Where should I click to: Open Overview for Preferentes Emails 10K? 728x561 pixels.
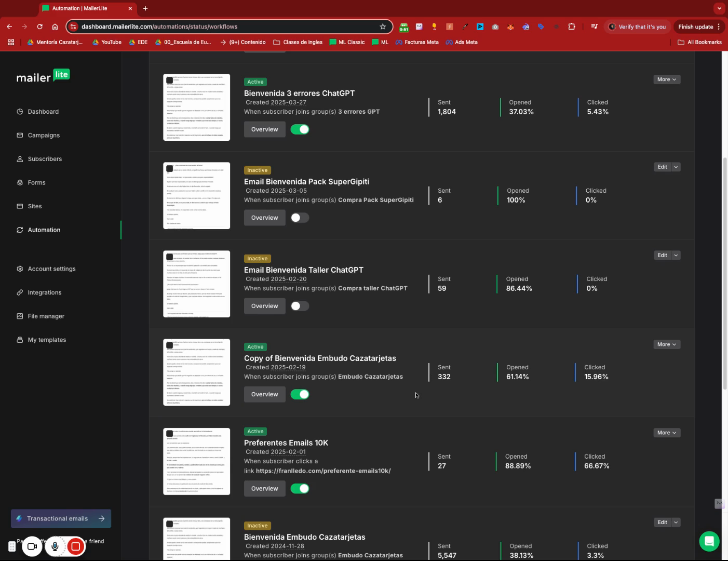coord(265,488)
